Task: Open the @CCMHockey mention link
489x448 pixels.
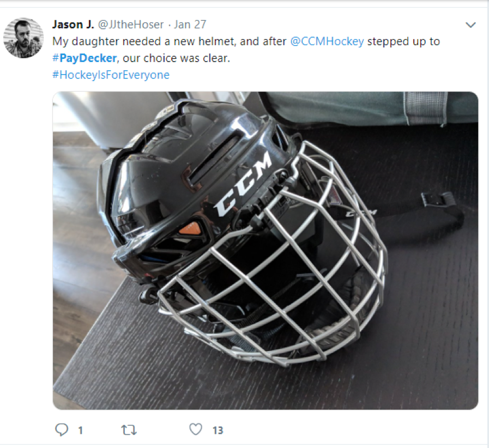Action: click(x=327, y=41)
